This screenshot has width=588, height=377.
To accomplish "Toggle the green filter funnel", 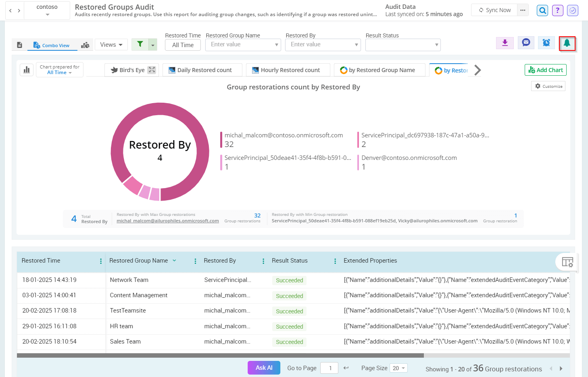I will coord(140,44).
